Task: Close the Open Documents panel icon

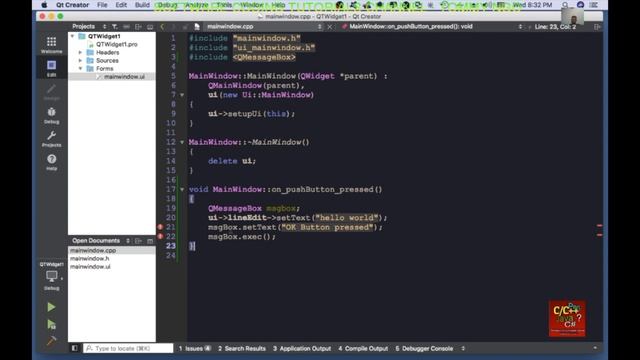Action: pyautogui.click(x=150, y=241)
